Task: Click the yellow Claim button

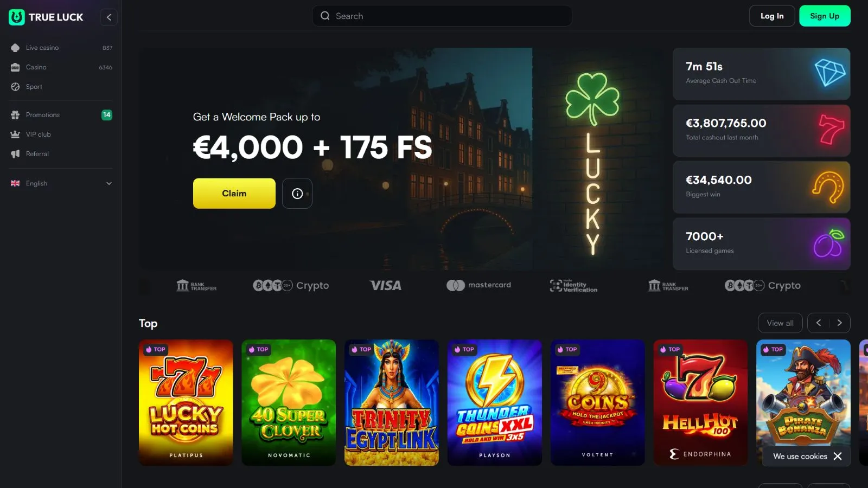Action: (x=234, y=194)
